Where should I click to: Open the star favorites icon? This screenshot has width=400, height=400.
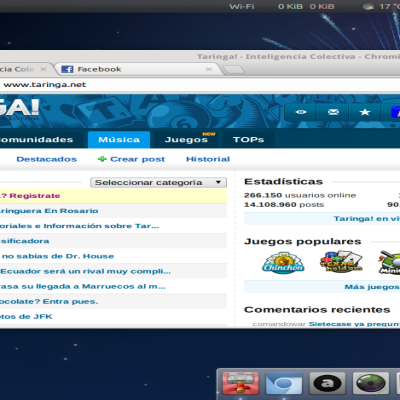point(365,112)
